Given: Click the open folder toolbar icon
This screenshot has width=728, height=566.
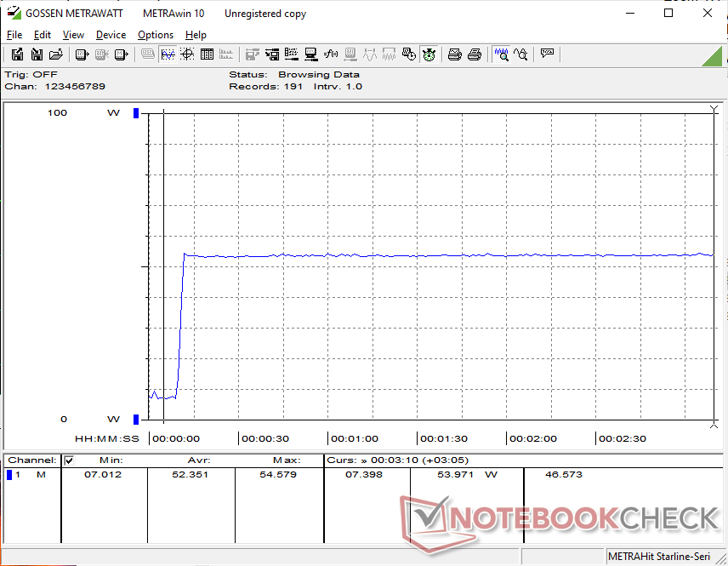Looking at the screenshot, I should click(x=56, y=54).
